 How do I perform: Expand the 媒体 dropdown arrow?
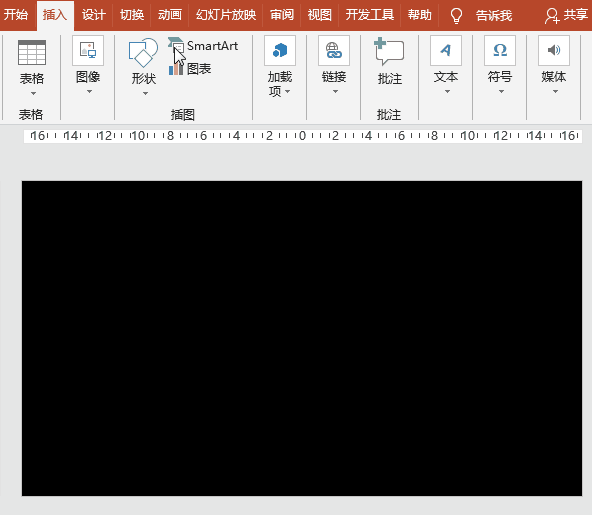tap(555, 91)
